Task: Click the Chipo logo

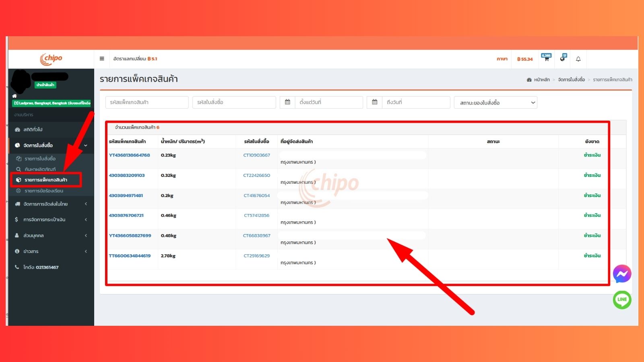Action: tap(51, 59)
